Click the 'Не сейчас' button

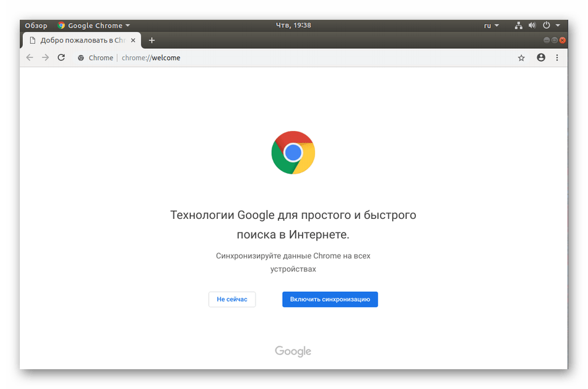pyautogui.click(x=231, y=299)
